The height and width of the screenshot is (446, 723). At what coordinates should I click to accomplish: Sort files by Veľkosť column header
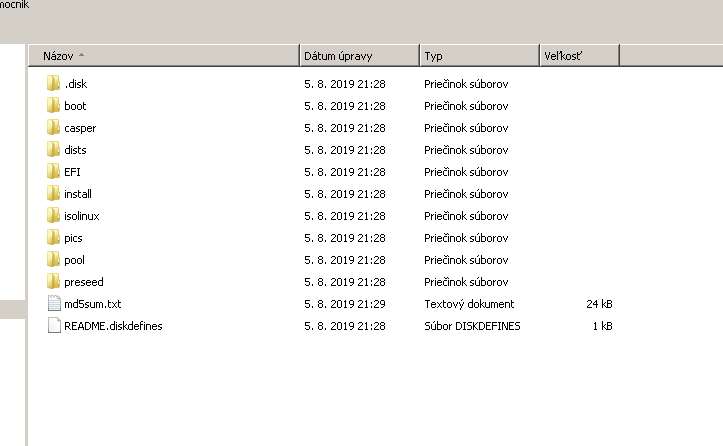click(580, 56)
